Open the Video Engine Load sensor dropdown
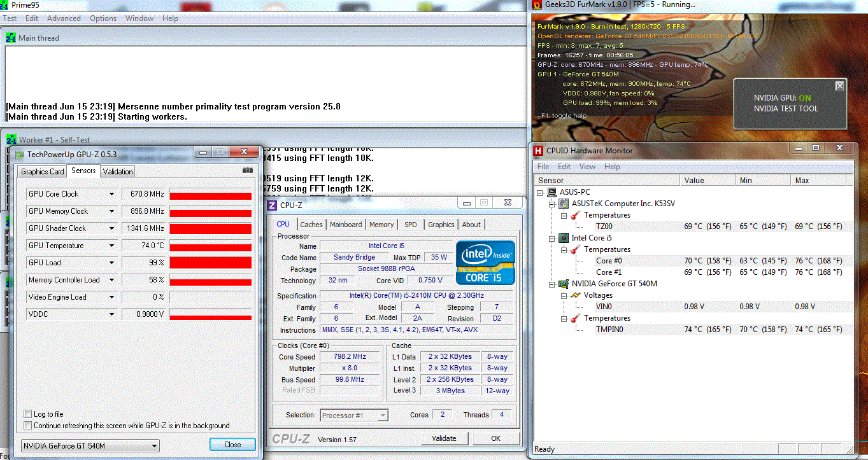The image size is (868, 460). [112, 297]
